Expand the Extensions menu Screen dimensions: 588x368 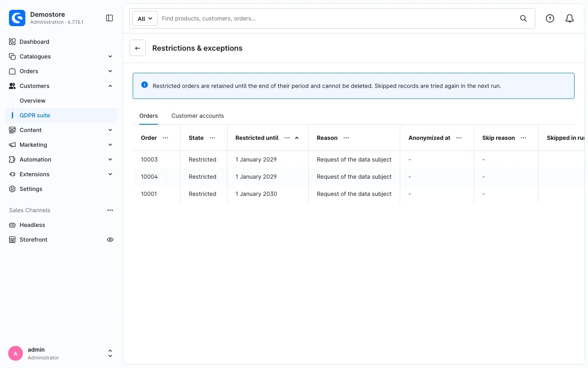click(x=61, y=174)
